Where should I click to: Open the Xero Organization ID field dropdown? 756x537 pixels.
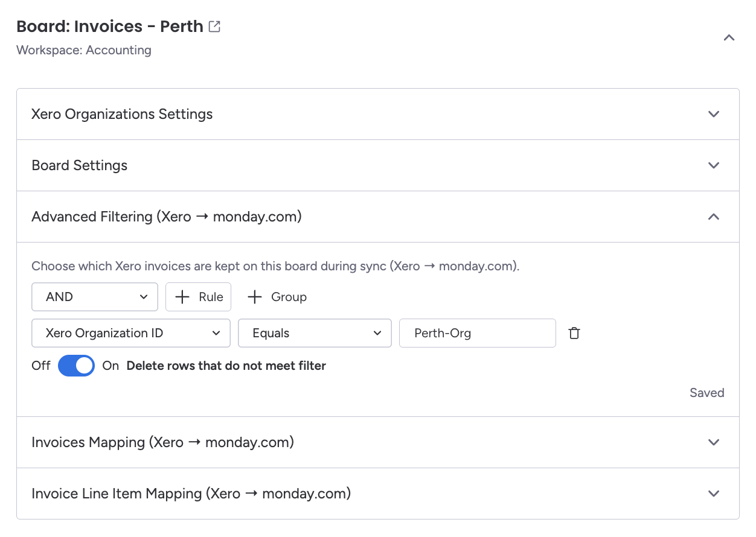click(131, 333)
